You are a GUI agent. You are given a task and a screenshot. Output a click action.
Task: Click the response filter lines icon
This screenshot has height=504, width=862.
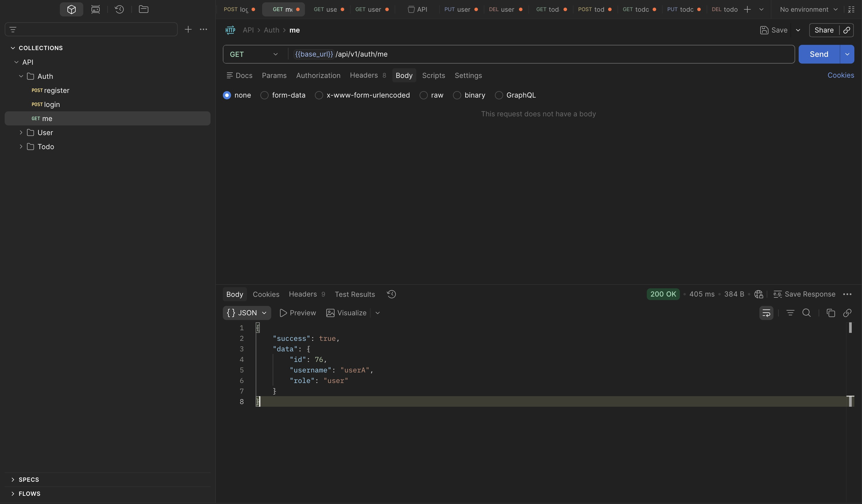790,313
